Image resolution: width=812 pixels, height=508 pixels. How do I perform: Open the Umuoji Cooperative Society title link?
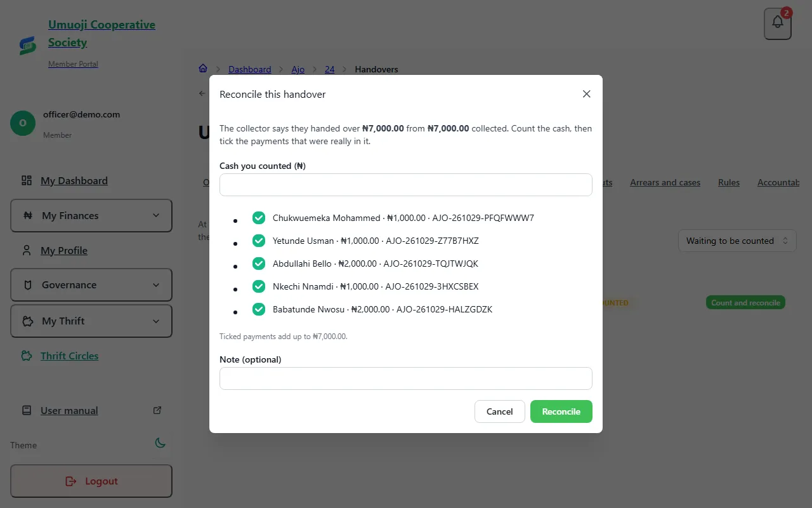(101, 34)
